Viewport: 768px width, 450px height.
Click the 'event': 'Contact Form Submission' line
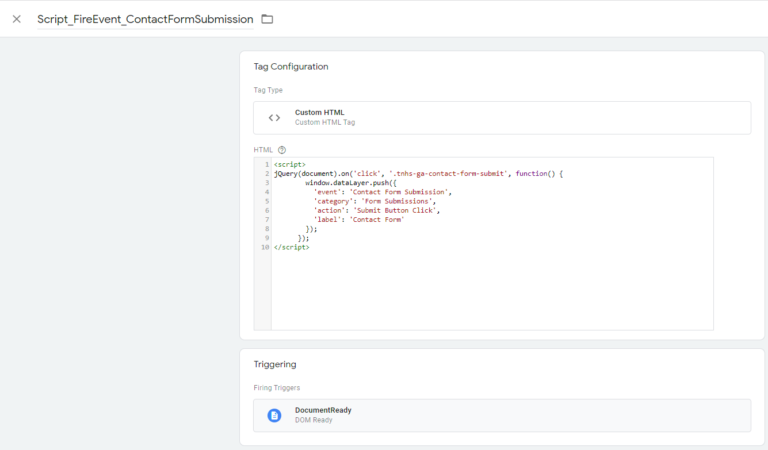click(383, 192)
